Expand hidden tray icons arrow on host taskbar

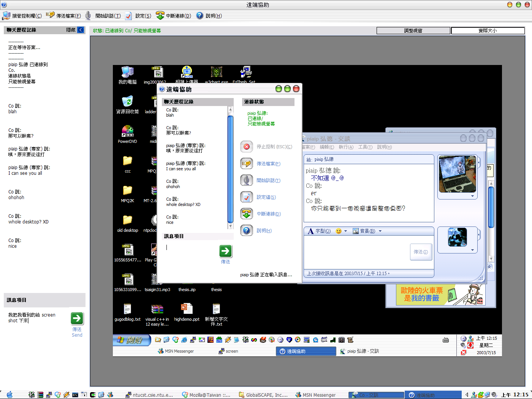[467, 395]
